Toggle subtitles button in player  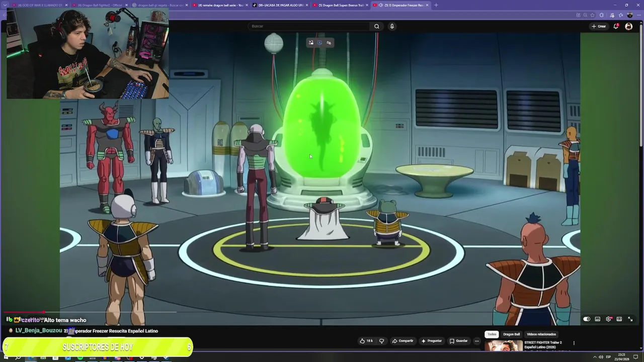[597, 319]
